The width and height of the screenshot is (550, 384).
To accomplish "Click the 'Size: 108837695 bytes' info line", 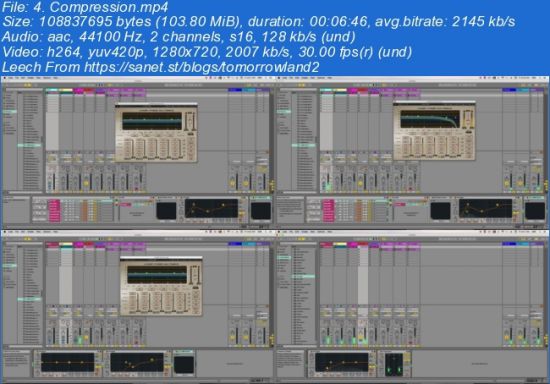I will coord(259,22).
